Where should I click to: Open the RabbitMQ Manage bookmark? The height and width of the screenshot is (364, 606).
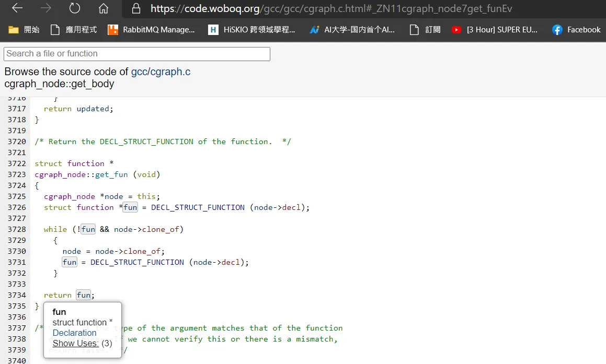[x=151, y=30]
